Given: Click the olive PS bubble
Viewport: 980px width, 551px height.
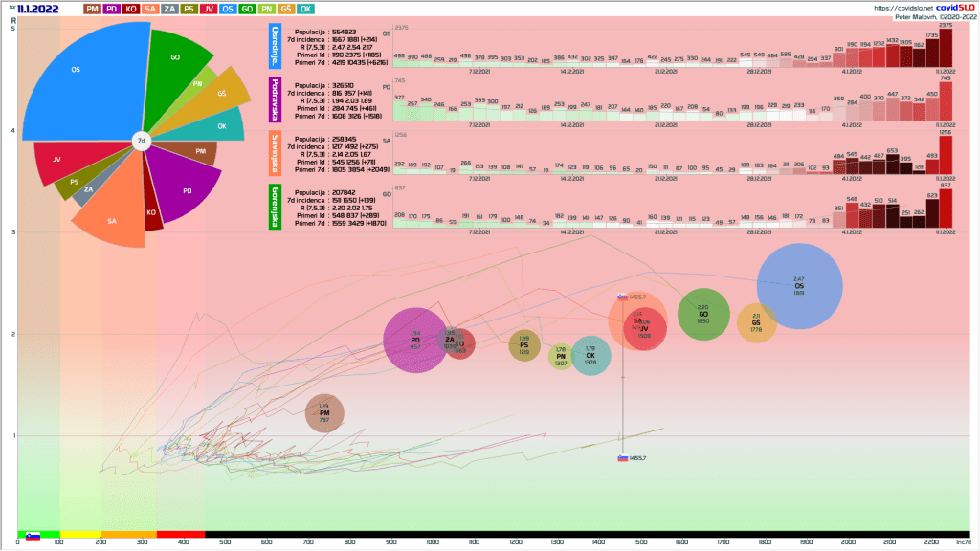Looking at the screenshot, I should coord(524,344).
